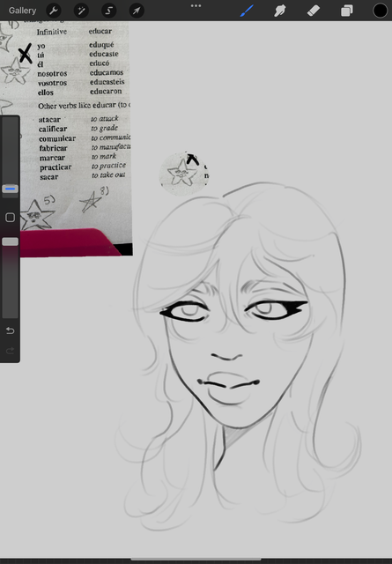Open the Adjustments magic wand menu
This screenshot has width=392, height=564.
[x=81, y=11]
